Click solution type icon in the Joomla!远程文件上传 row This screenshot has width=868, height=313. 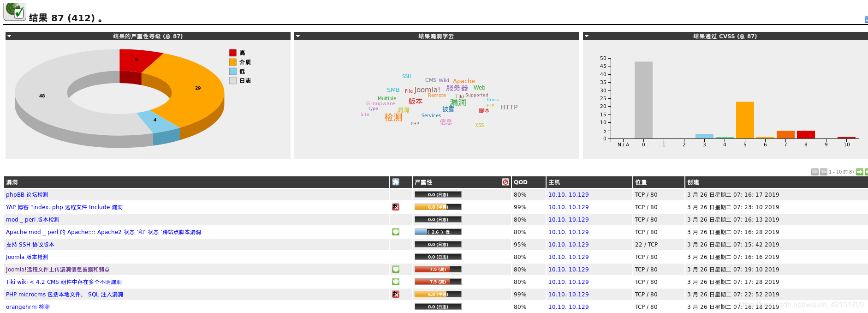396,270
